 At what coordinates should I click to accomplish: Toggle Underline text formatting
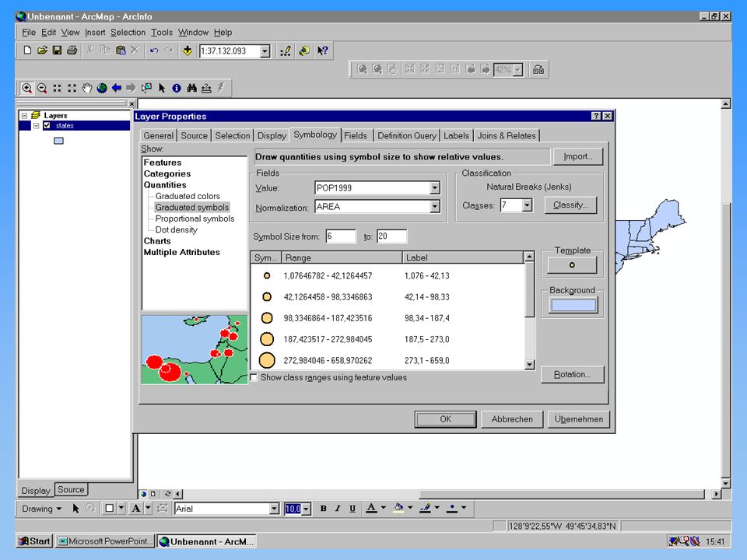click(x=352, y=509)
